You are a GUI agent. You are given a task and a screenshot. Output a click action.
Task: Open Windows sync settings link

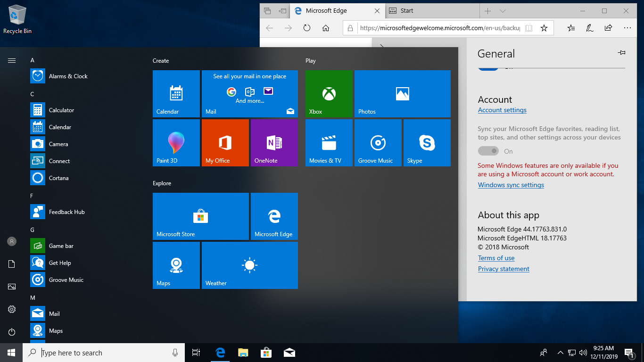click(x=511, y=185)
